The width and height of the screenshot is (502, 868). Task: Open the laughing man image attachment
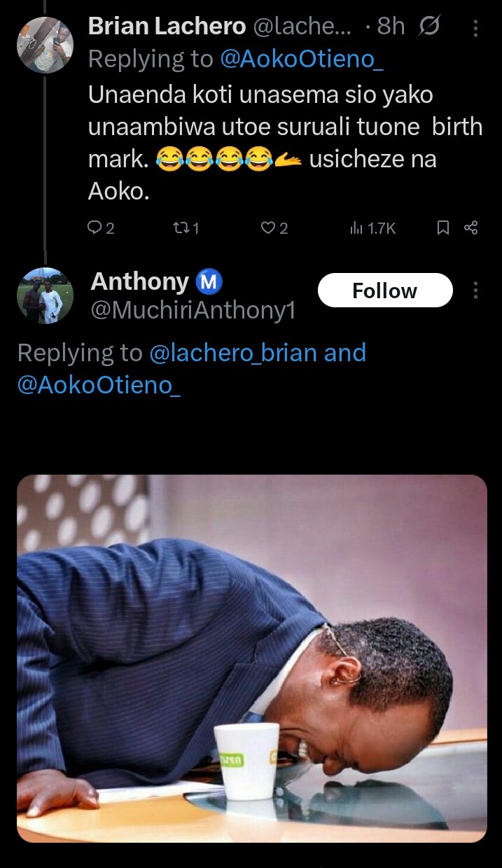click(251, 658)
